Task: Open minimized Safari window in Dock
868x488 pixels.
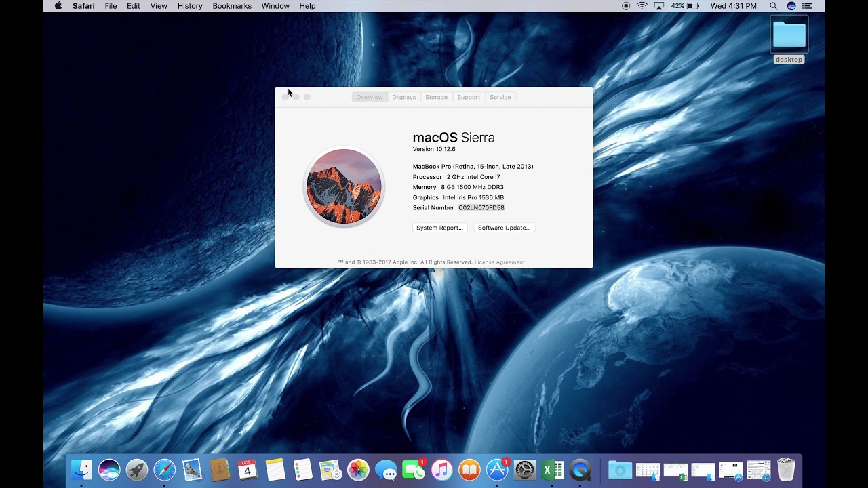Action: point(758,470)
